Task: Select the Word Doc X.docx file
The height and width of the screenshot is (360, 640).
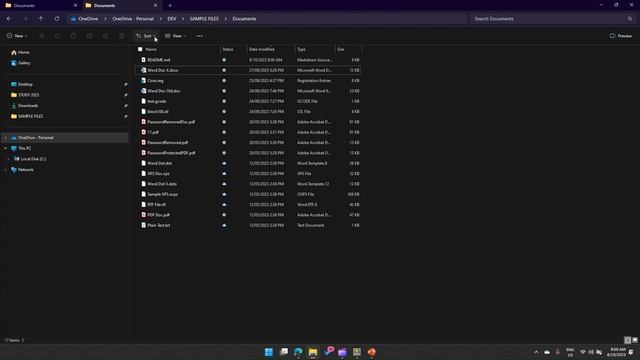Action: 248,70
